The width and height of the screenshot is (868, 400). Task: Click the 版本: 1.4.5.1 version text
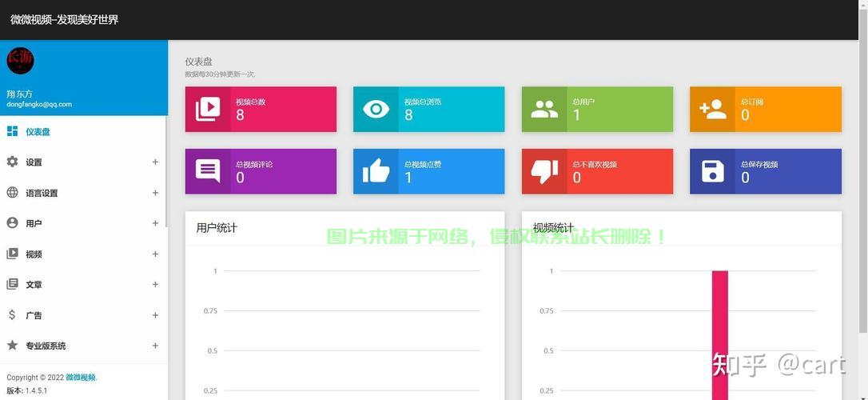coord(27,390)
